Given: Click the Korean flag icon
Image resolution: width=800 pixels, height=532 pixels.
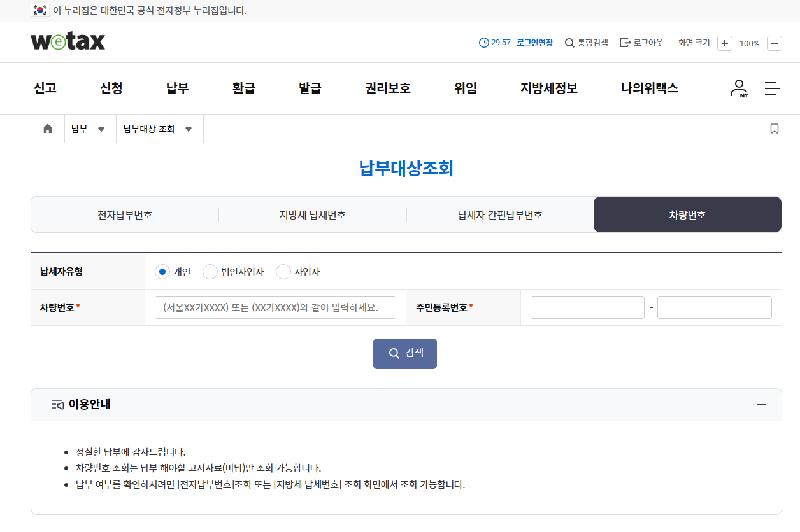Looking at the screenshot, I should click(40, 10).
